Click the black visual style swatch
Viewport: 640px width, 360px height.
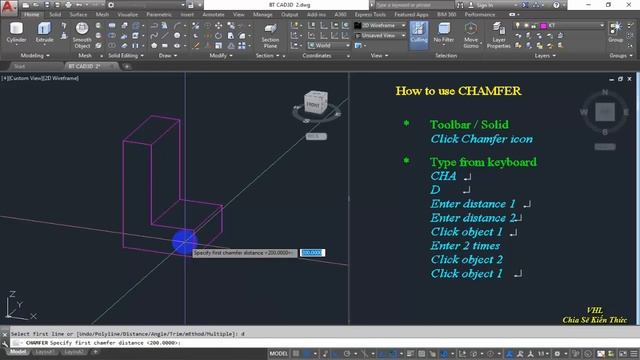[x=358, y=25]
